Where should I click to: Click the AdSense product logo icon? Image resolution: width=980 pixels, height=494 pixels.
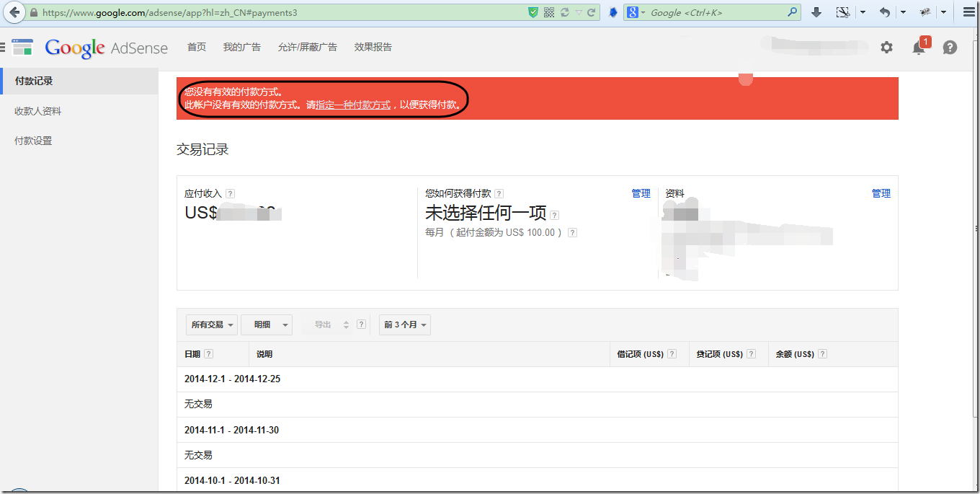coord(22,47)
